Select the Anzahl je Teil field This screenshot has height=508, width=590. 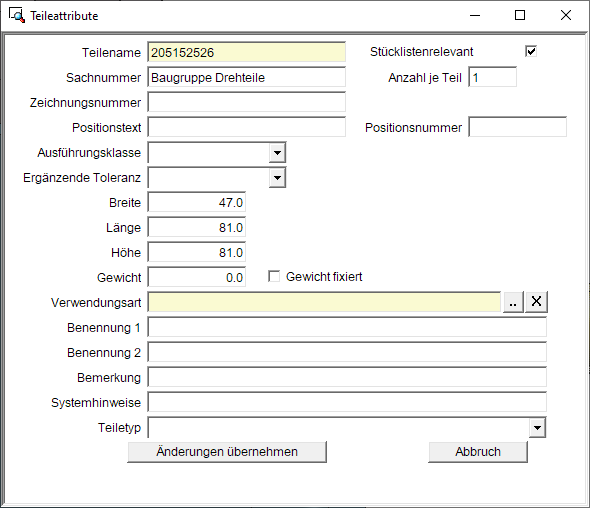[492, 78]
